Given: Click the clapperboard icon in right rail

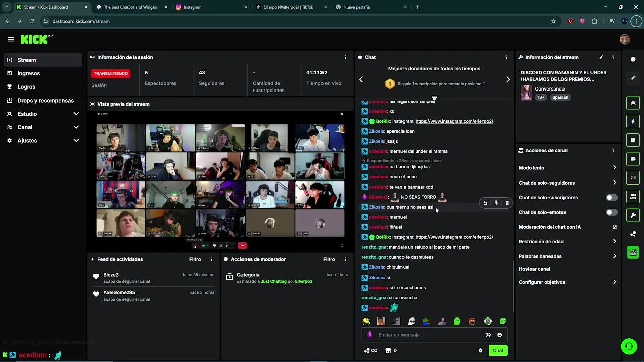Looking at the screenshot, I should pos(633,252).
